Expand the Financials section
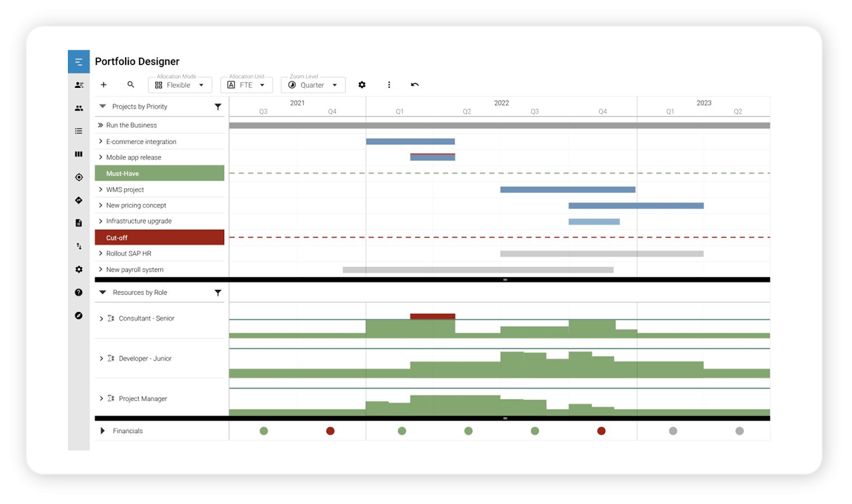Image resolution: width=852 pixels, height=504 pixels. 102,431
